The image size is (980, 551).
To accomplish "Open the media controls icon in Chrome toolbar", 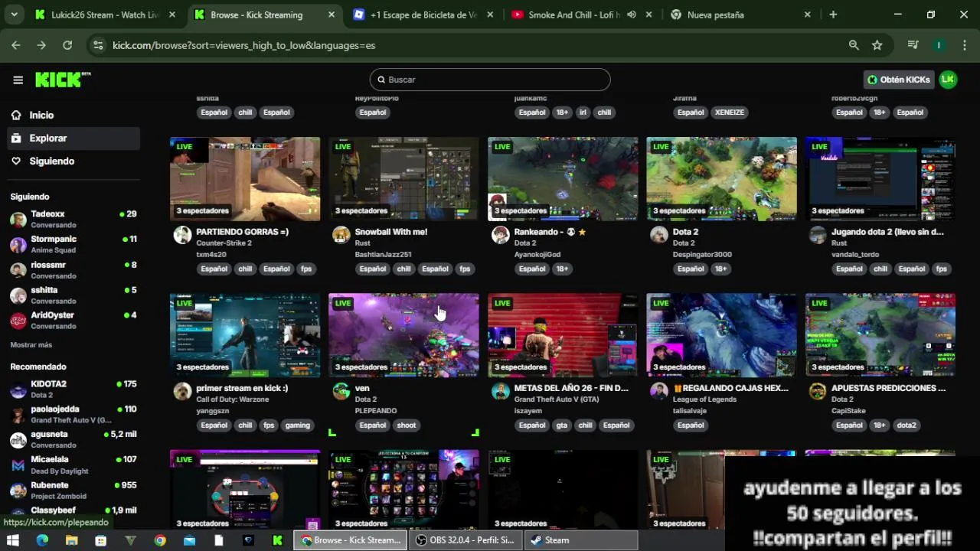I will (913, 45).
